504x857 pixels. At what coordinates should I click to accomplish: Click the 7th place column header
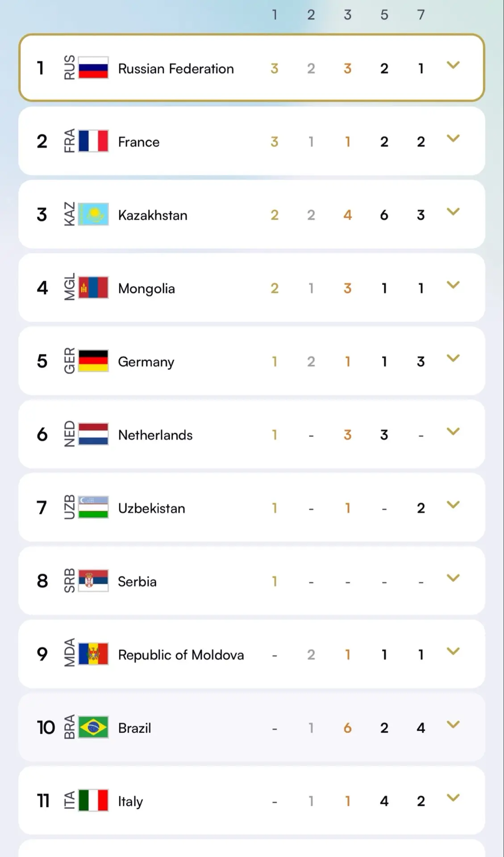pyautogui.click(x=421, y=15)
